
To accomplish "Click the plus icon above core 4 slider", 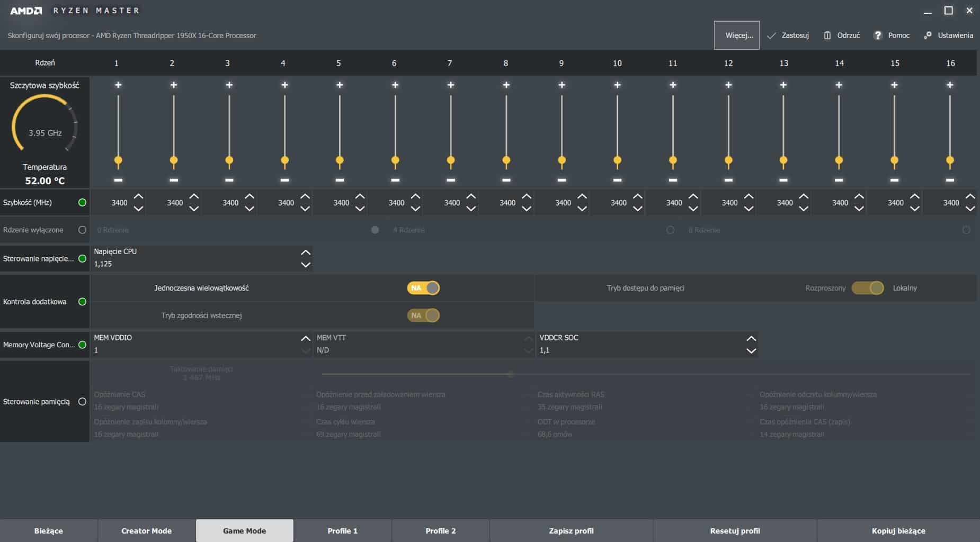I will tap(284, 85).
